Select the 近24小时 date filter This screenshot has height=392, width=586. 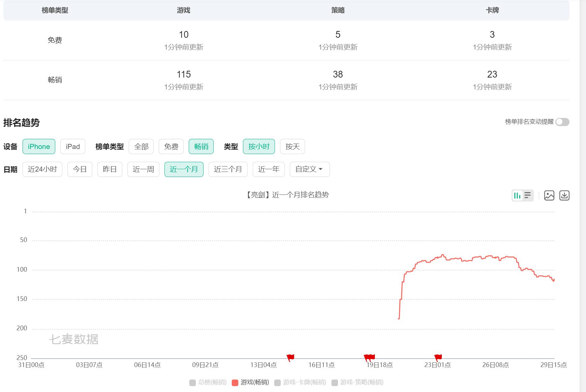pyautogui.click(x=42, y=169)
